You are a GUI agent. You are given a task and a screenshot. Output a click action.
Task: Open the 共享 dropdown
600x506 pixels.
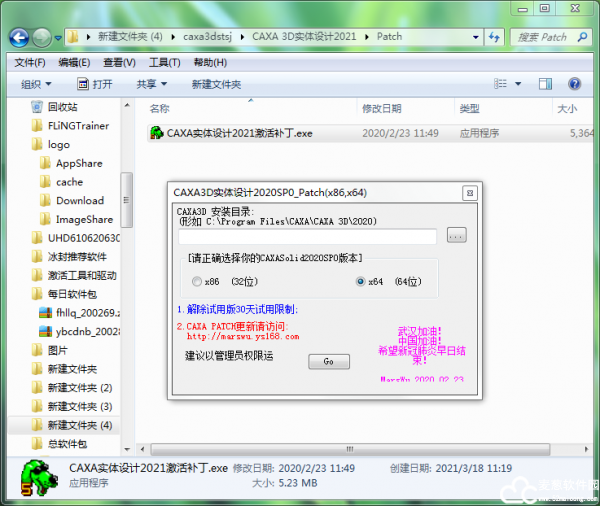click(152, 84)
